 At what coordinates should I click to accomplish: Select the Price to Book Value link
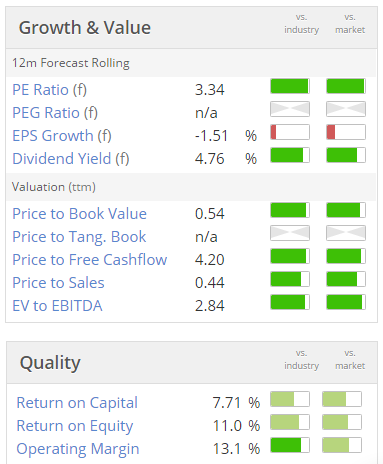coord(79,214)
